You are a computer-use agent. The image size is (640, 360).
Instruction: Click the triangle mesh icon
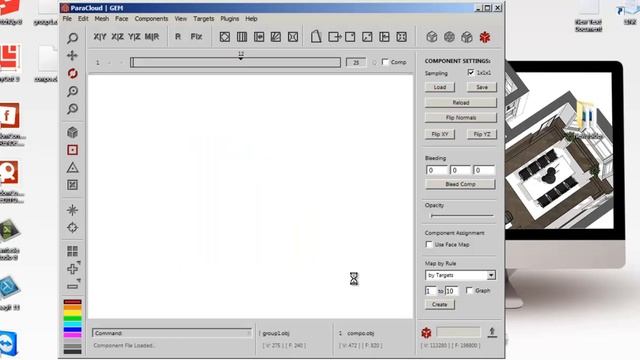(x=73, y=167)
